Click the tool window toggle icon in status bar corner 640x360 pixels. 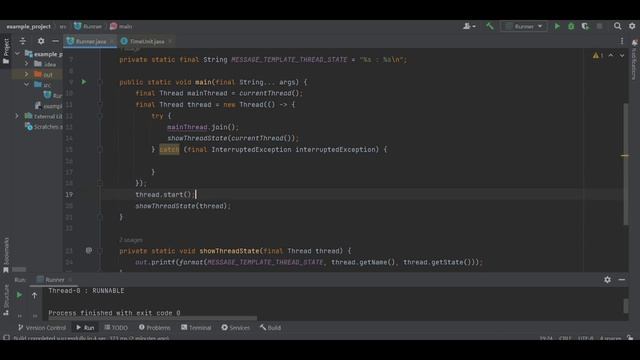tap(6, 338)
